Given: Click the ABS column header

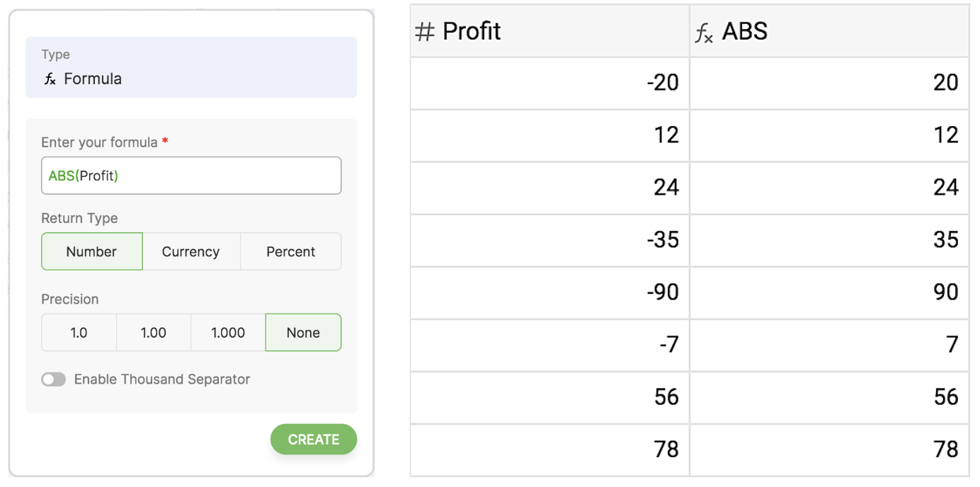Looking at the screenshot, I should (x=828, y=32).
